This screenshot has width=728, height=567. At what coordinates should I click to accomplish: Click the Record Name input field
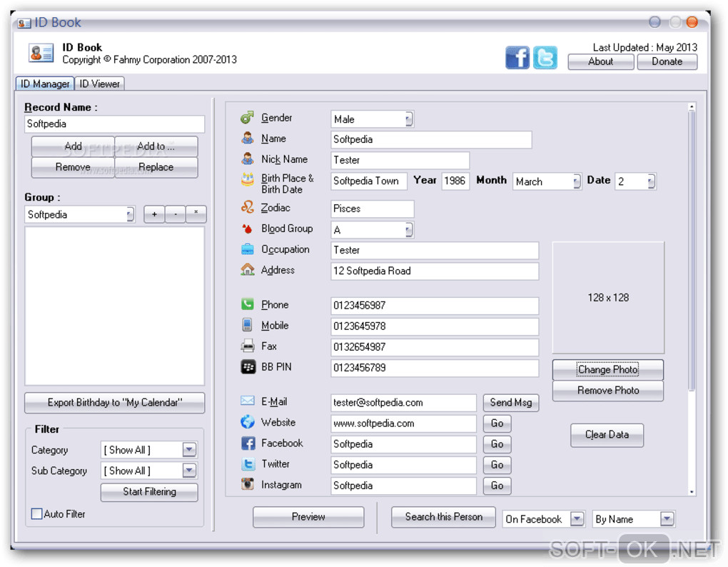click(114, 124)
